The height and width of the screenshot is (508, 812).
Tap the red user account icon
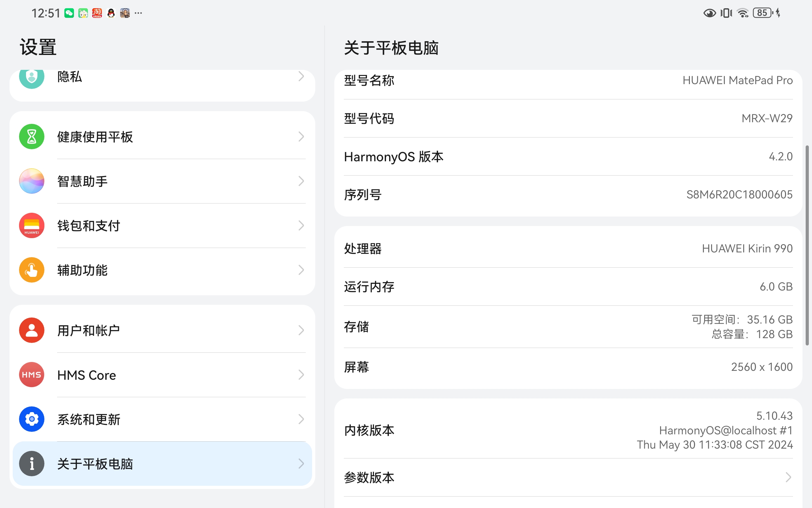pos(31,330)
